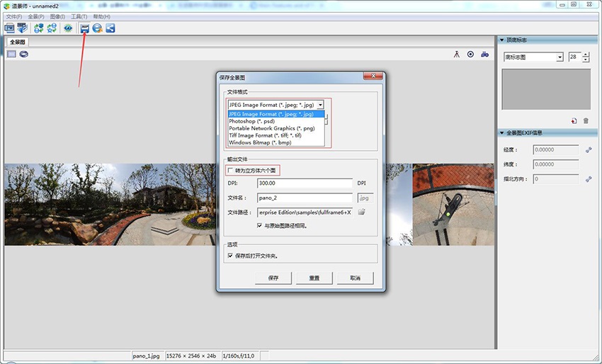Image resolution: width=602 pixels, height=364 pixels.
Task: Open the 底标志图 dropdown in right panel
Action: (560, 57)
